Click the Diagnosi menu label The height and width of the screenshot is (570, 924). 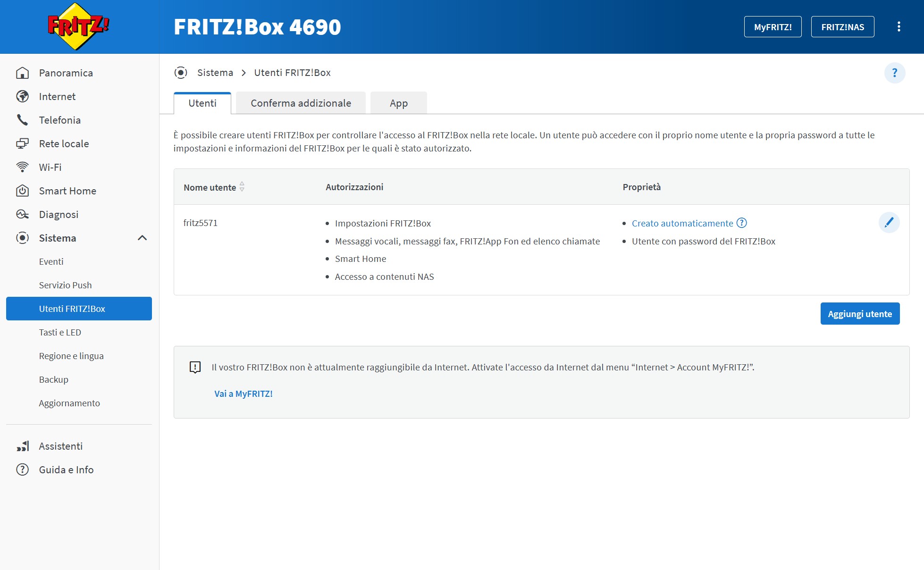(59, 214)
